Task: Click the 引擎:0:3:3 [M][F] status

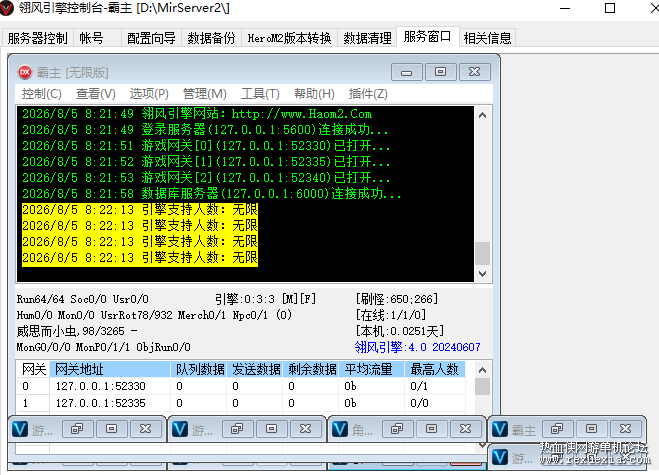Action: click(x=266, y=299)
